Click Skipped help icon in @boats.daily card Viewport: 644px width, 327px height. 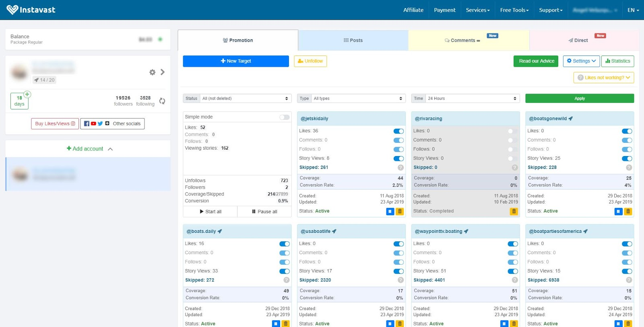(286, 280)
